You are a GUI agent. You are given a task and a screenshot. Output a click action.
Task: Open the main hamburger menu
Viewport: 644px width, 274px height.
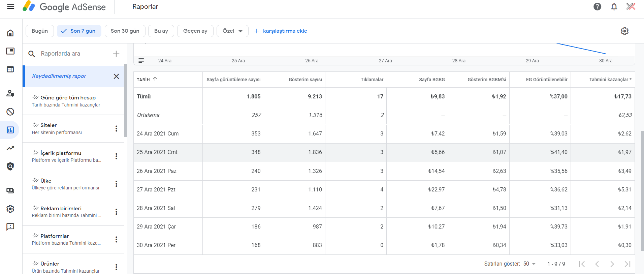click(x=10, y=7)
